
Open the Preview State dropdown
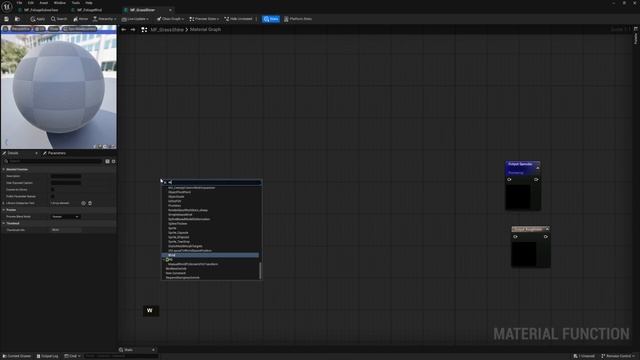tap(204, 19)
